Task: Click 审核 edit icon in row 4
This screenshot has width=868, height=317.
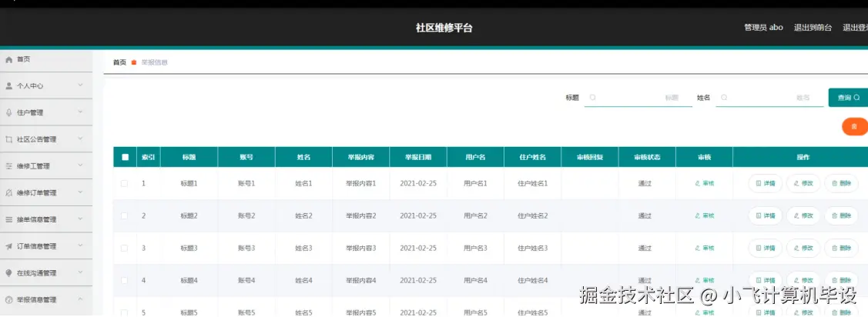Action: point(698,281)
